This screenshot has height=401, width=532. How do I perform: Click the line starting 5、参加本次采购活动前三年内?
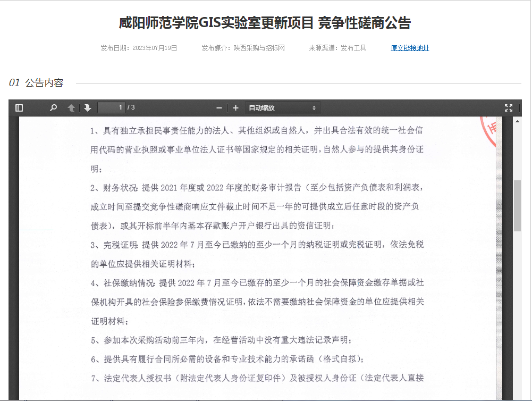[x=221, y=340]
